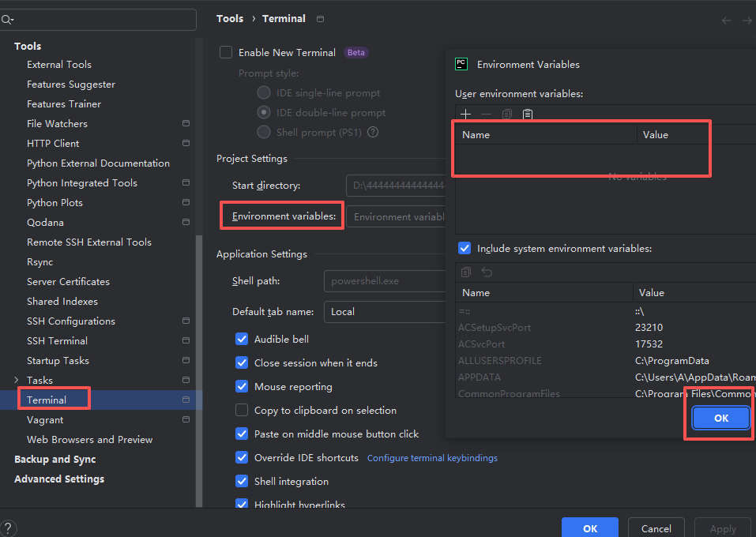This screenshot has height=537, width=756.
Task: Click the copy icon in user variables toolbar
Action: click(506, 115)
